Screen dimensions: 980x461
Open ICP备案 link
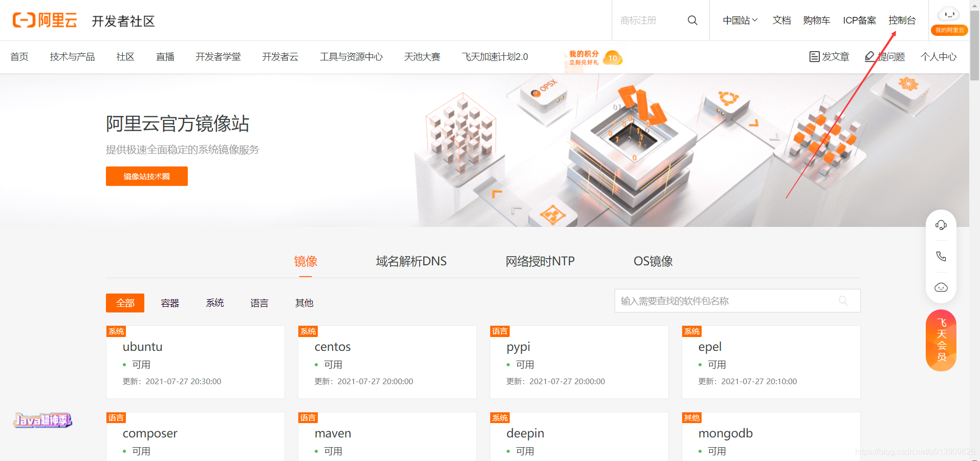coord(860,20)
